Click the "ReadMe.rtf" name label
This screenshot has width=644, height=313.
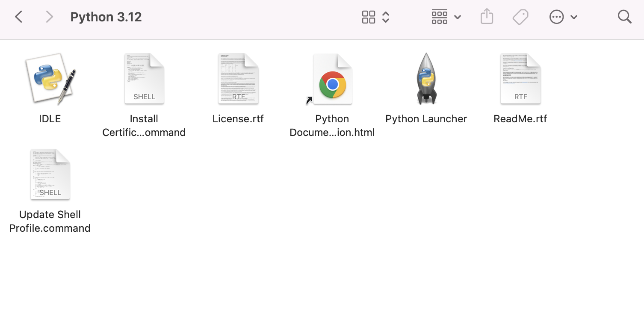click(520, 119)
